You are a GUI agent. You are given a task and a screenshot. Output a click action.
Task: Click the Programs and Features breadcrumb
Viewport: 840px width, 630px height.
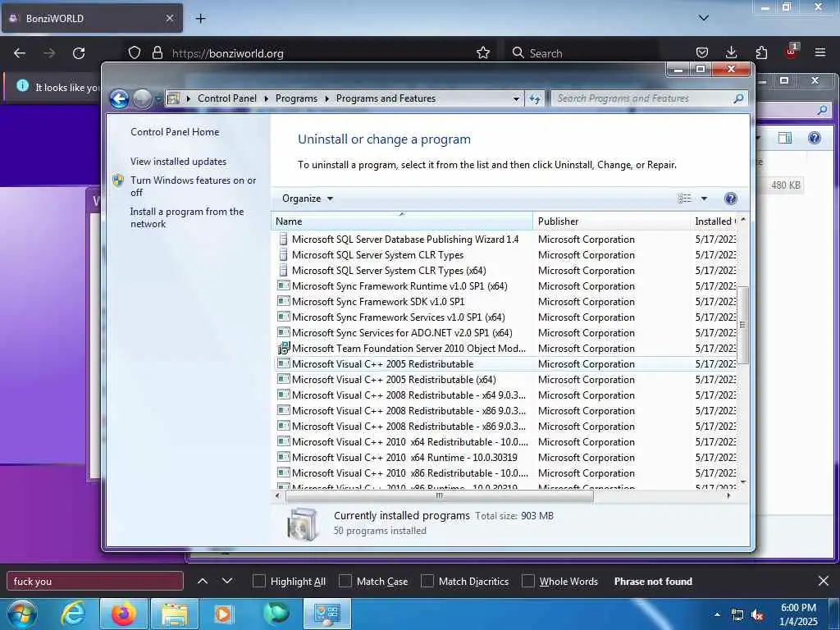pyautogui.click(x=386, y=98)
